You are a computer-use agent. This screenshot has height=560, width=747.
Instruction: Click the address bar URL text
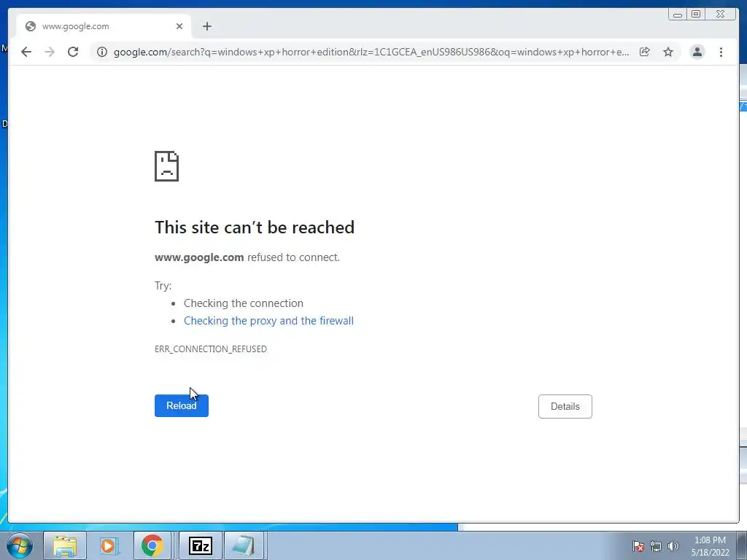click(x=371, y=52)
